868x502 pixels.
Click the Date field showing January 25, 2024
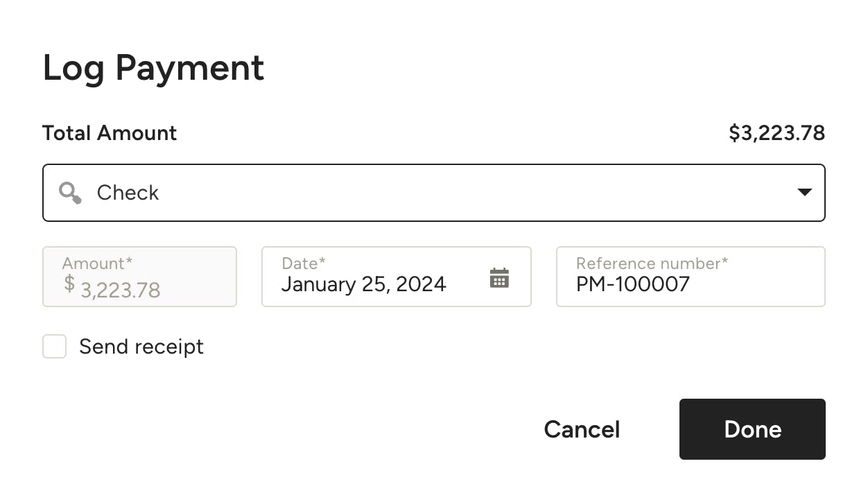click(364, 284)
